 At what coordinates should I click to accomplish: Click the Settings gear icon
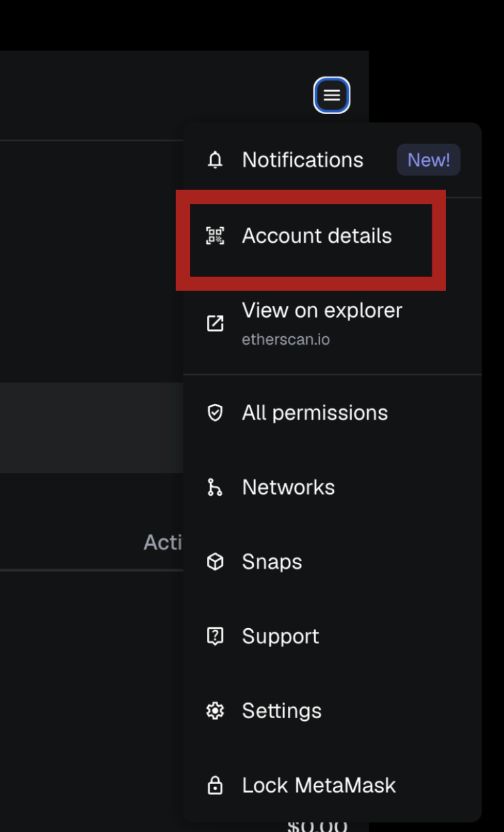[215, 710]
